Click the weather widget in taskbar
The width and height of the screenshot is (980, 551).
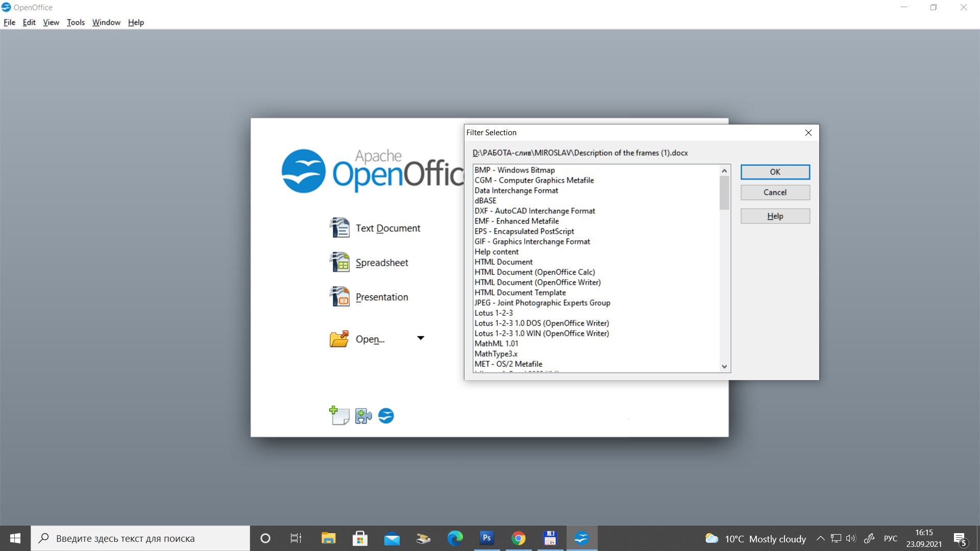tap(755, 539)
